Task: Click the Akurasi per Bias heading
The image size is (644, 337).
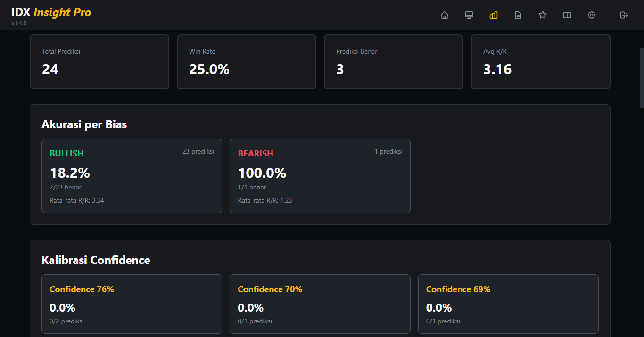Action: click(84, 124)
